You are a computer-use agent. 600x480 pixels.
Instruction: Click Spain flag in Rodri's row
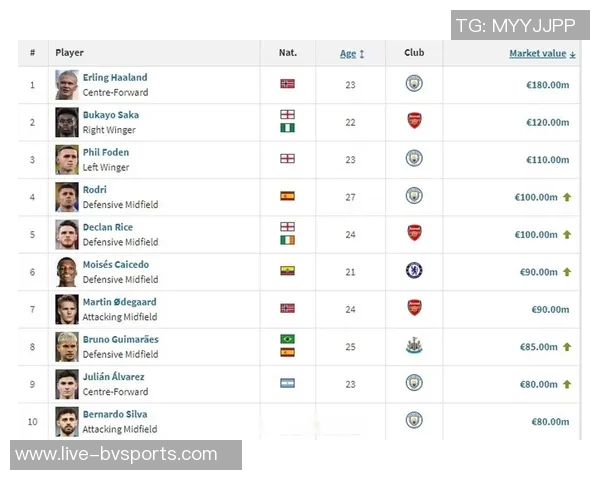pyautogui.click(x=287, y=196)
